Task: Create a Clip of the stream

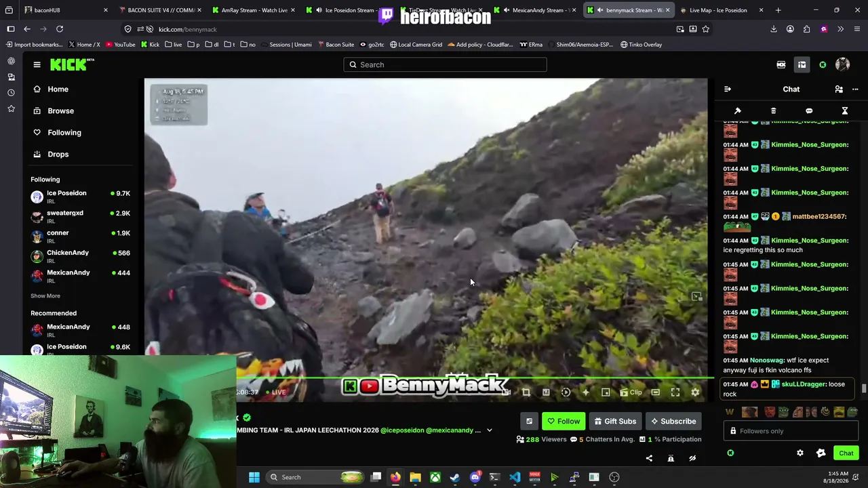Action: click(x=631, y=392)
